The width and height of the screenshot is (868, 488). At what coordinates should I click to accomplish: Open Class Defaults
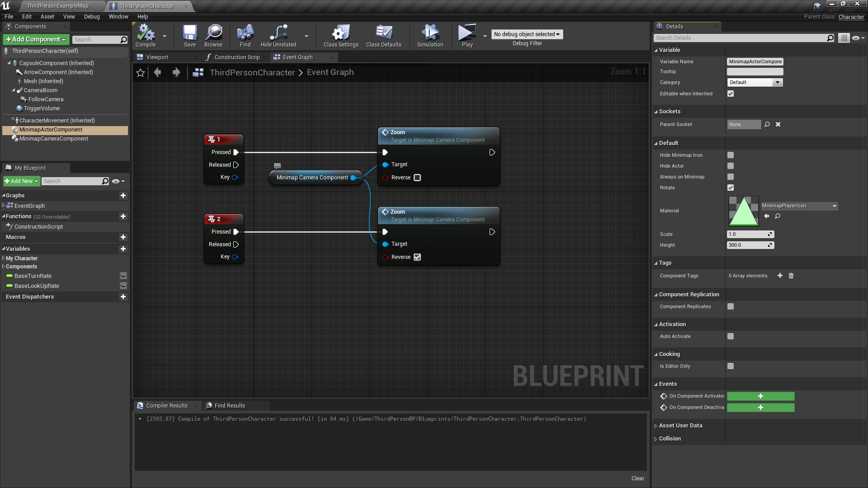click(384, 36)
